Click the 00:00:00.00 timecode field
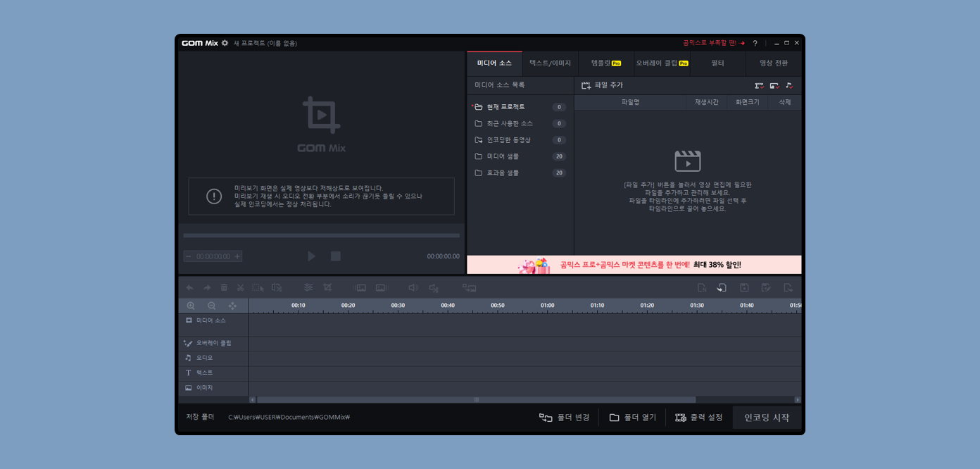 (x=213, y=256)
